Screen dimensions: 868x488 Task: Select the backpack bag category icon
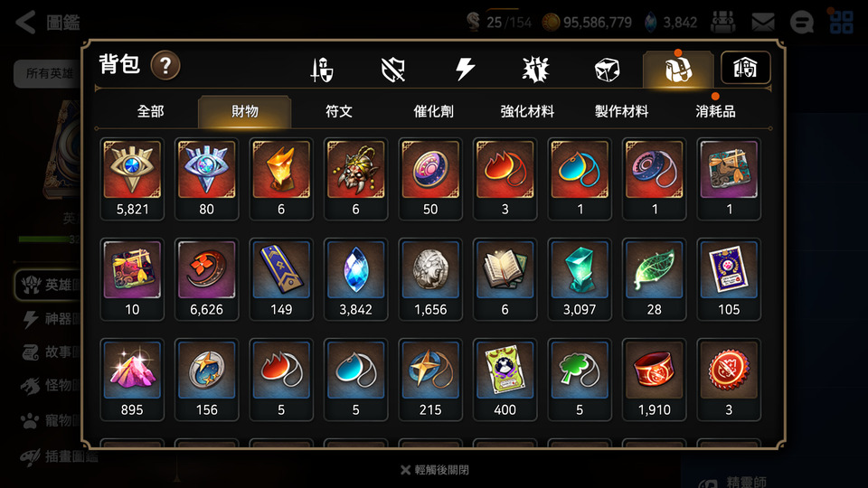[677, 70]
